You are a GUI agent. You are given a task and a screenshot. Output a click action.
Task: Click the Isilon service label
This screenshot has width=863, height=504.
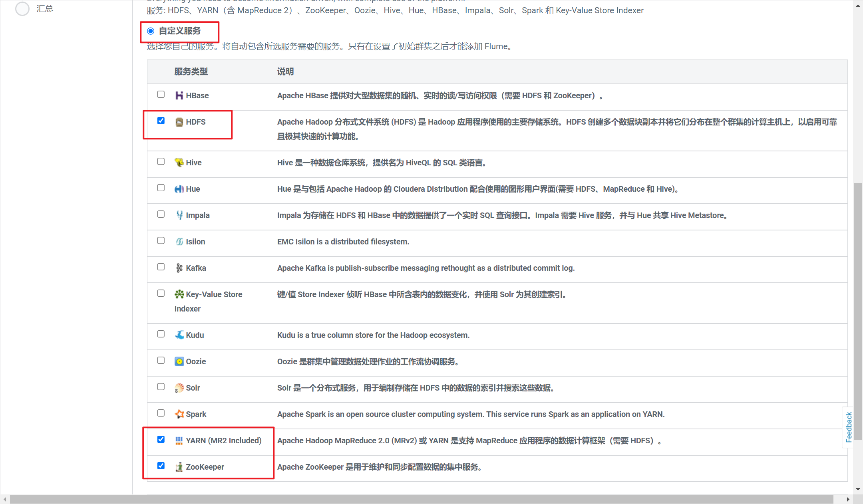[x=195, y=242]
